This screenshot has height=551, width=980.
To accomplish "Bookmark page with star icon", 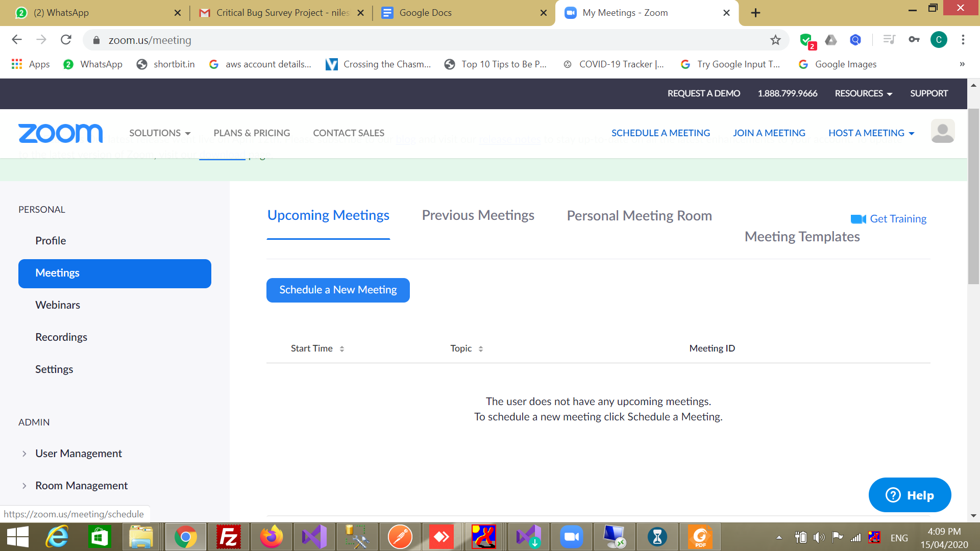I will (x=775, y=40).
